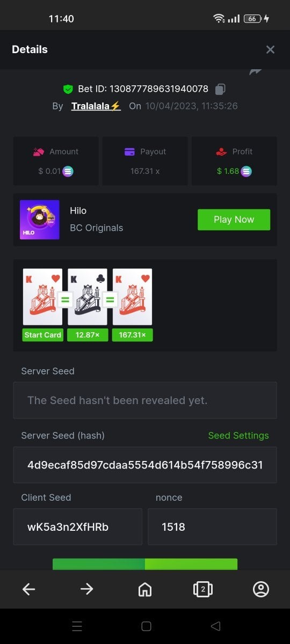Open the Hilo game thumbnail
The height and width of the screenshot is (644, 290).
click(x=40, y=219)
